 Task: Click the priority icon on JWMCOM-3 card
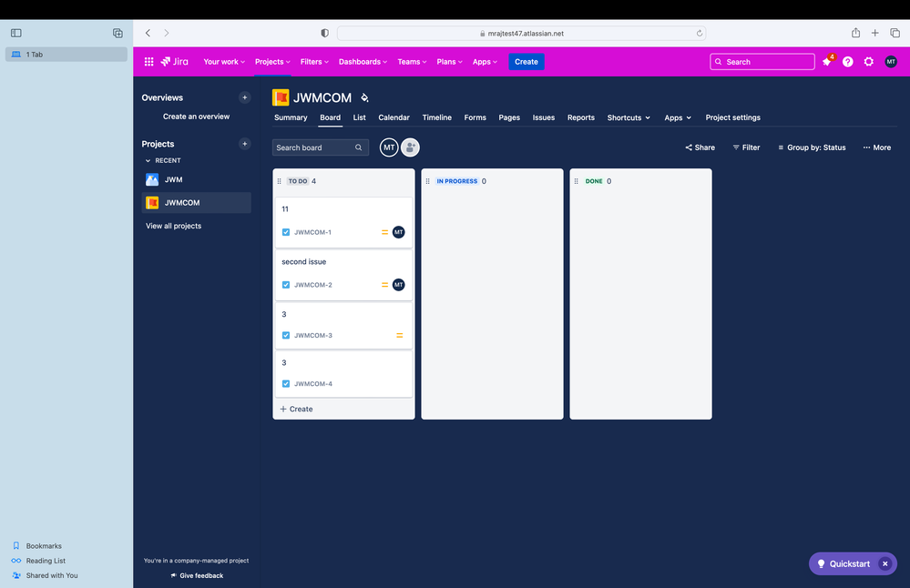click(x=399, y=335)
